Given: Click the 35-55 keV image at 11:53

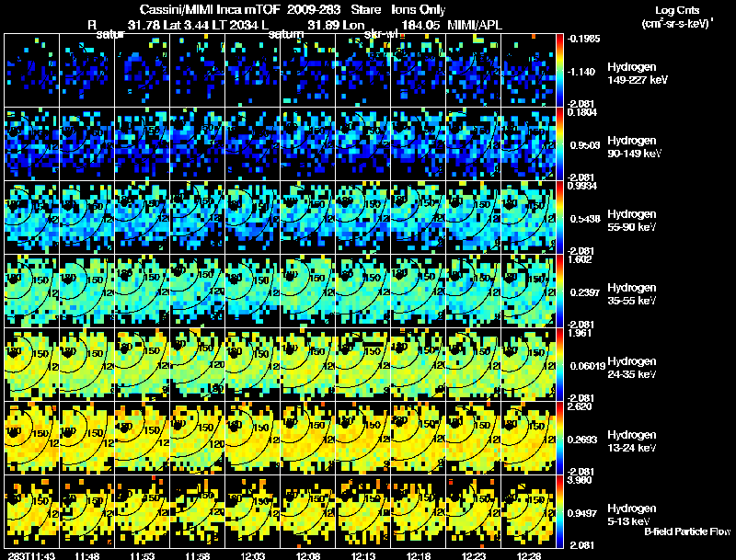Looking at the screenshot, I should 143,291.
